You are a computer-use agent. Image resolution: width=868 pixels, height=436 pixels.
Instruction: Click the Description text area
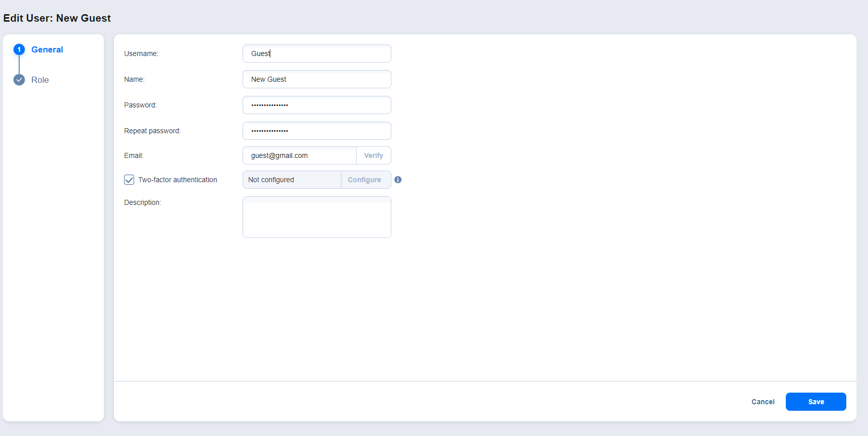[x=317, y=217]
